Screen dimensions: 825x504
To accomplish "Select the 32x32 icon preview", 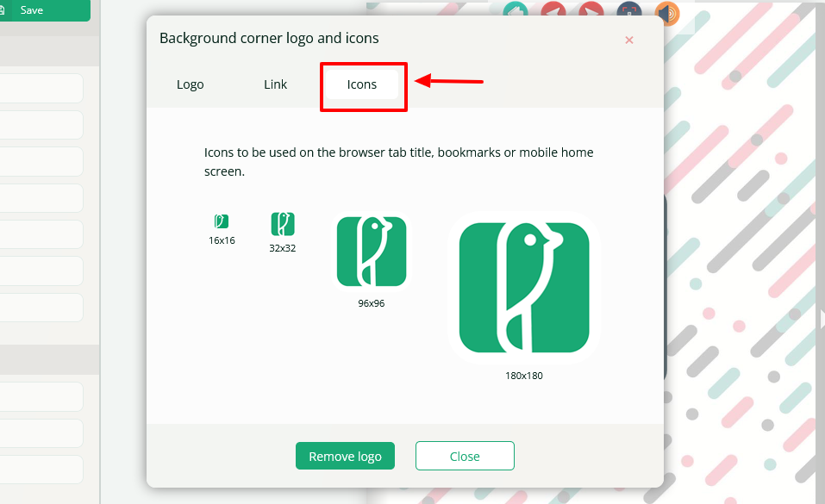I will coord(283,224).
